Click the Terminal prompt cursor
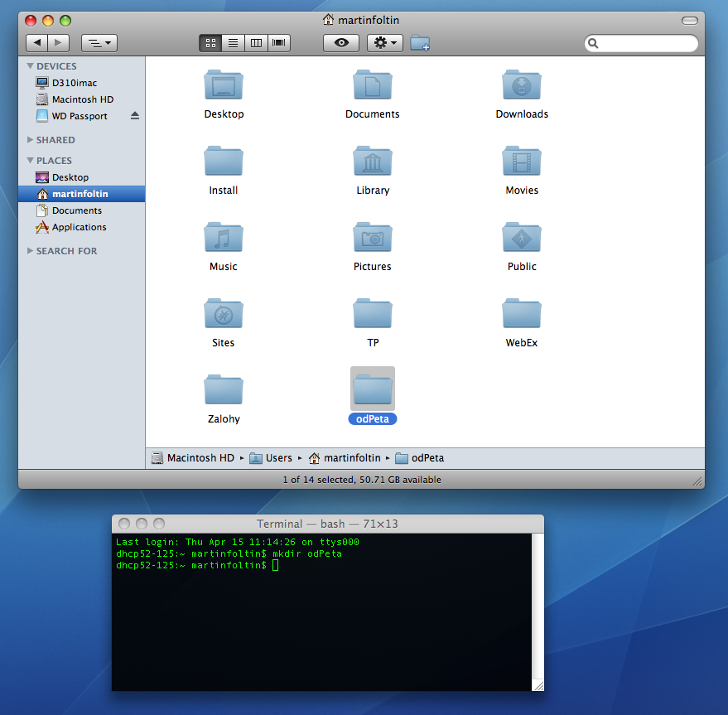 pyautogui.click(x=275, y=565)
